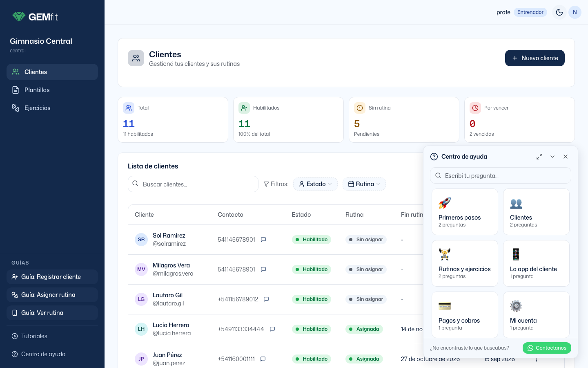Go to Clientes in the sidebar
588x368 pixels.
(x=52, y=72)
